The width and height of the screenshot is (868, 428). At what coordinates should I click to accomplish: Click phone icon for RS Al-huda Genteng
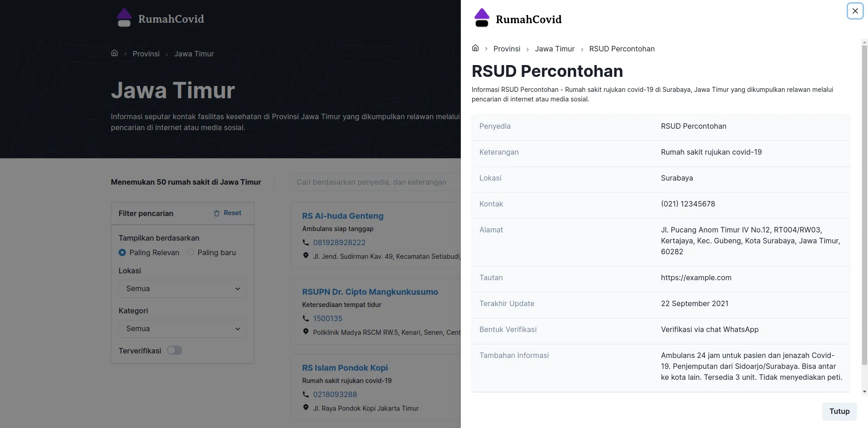[x=306, y=242]
